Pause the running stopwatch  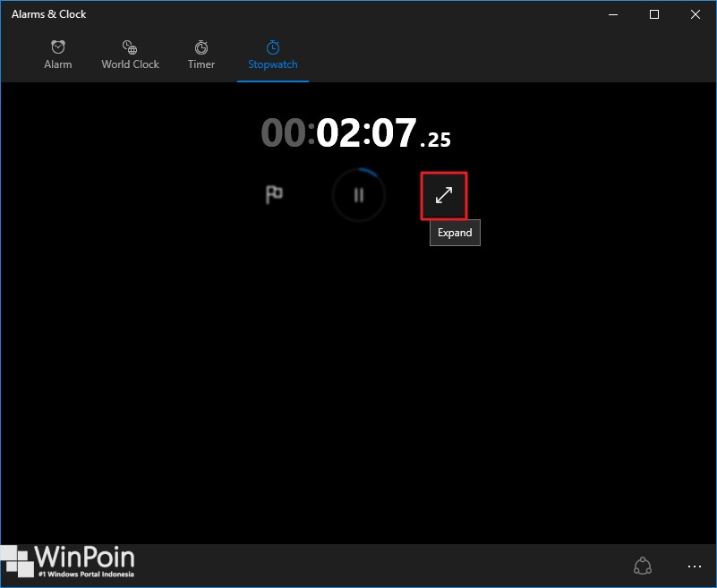coord(358,195)
